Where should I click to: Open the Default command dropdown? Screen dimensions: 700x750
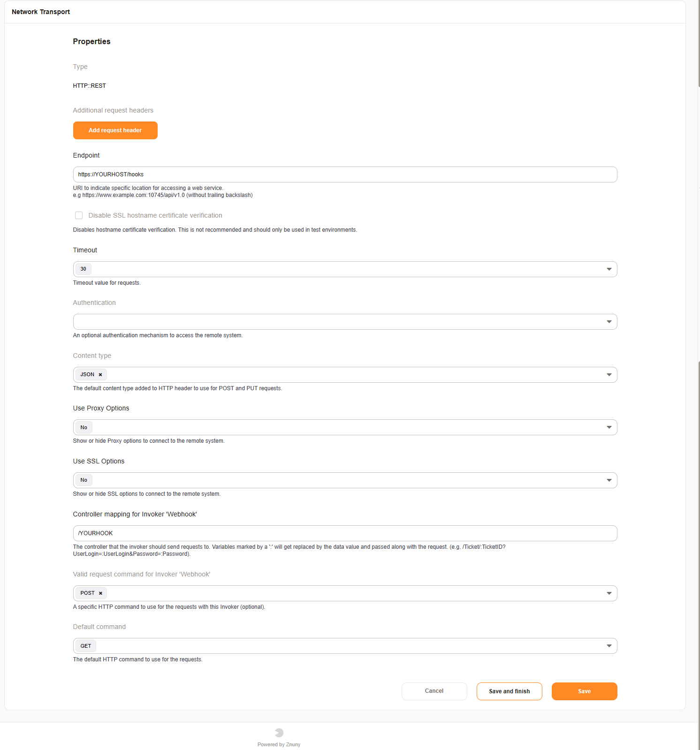click(x=345, y=646)
